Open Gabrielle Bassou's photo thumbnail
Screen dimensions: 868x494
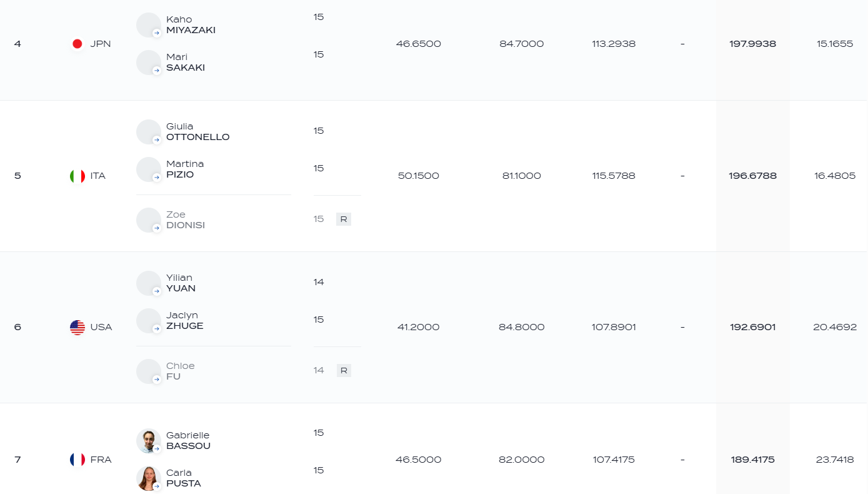(x=149, y=441)
